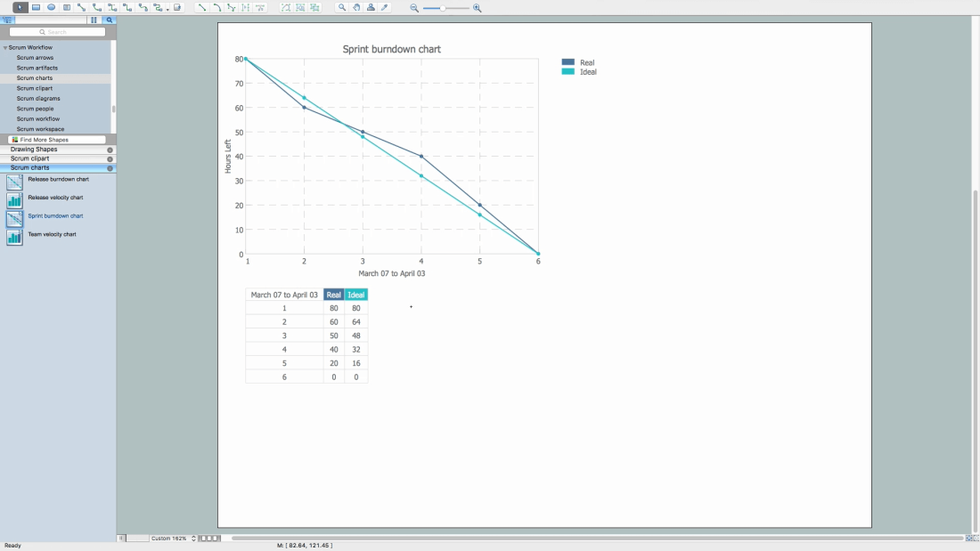Click the Real table header cell
980x551 pixels.
(x=334, y=295)
